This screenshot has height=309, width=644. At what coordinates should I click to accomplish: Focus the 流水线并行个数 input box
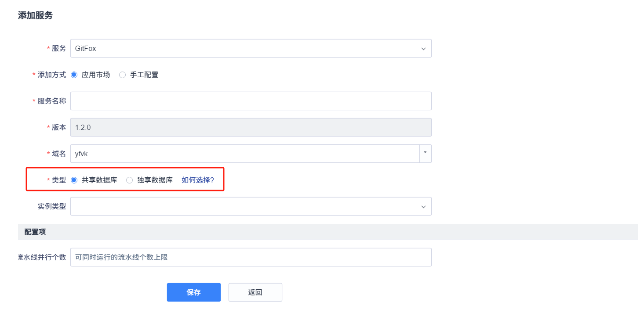pos(251,257)
